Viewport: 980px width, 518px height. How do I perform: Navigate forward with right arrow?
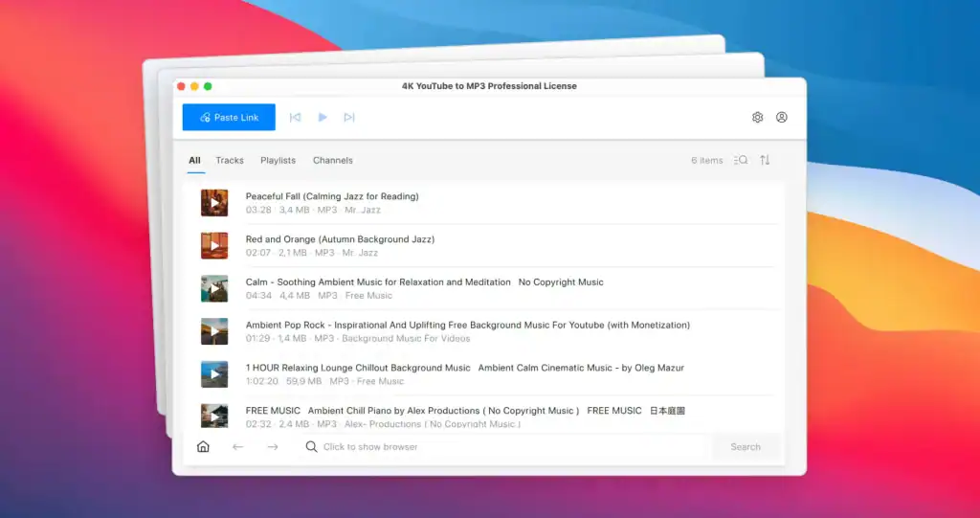[273, 447]
